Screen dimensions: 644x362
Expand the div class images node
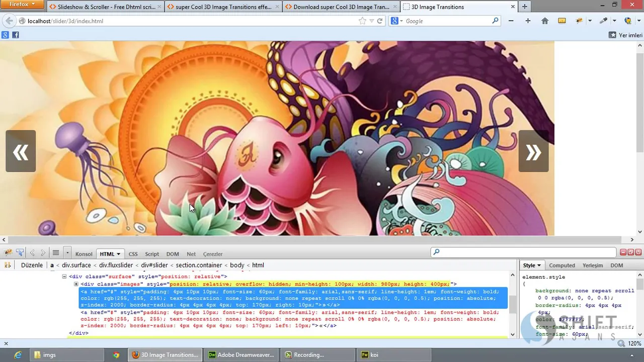tap(76, 284)
